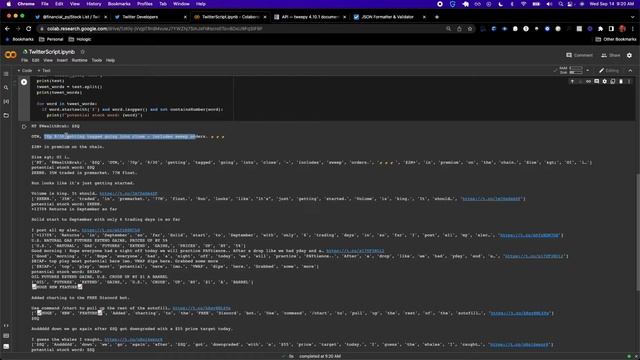Open the Hologic bookmarks folder
Viewport: 640px width, 360px height.
[80, 39]
